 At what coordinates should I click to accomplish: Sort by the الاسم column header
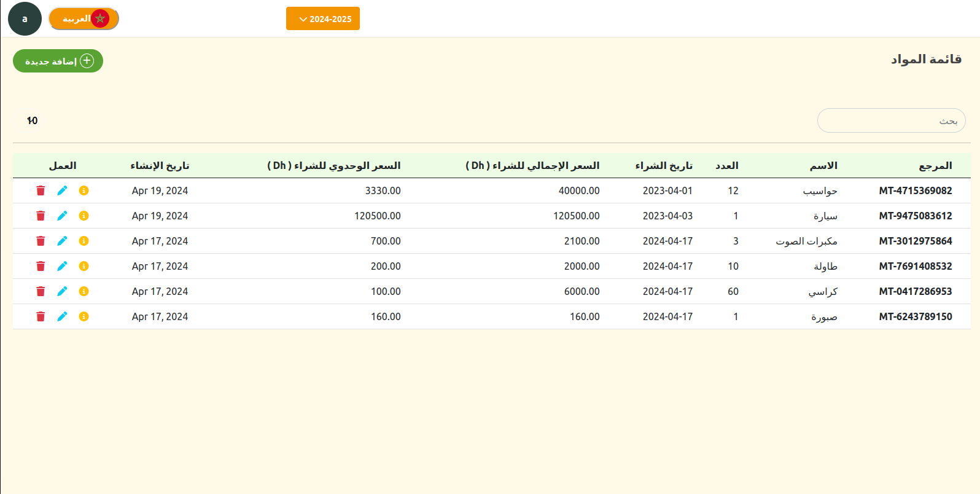pos(823,166)
